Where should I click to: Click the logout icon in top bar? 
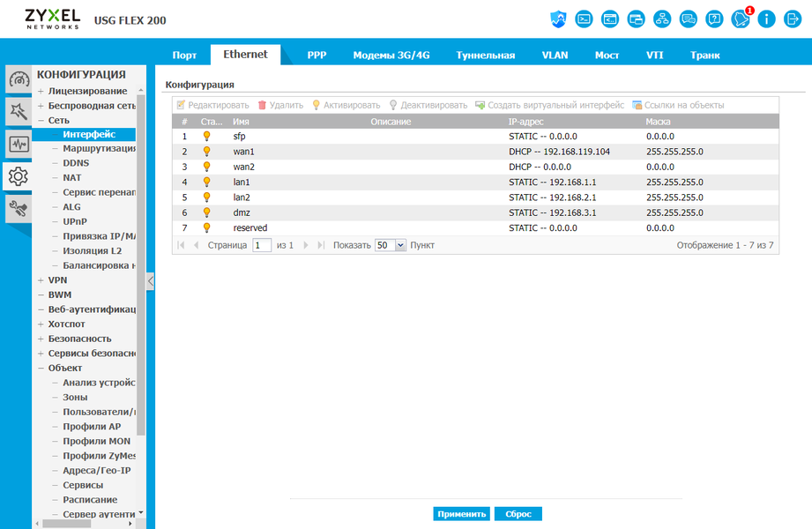[x=793, y=19]
